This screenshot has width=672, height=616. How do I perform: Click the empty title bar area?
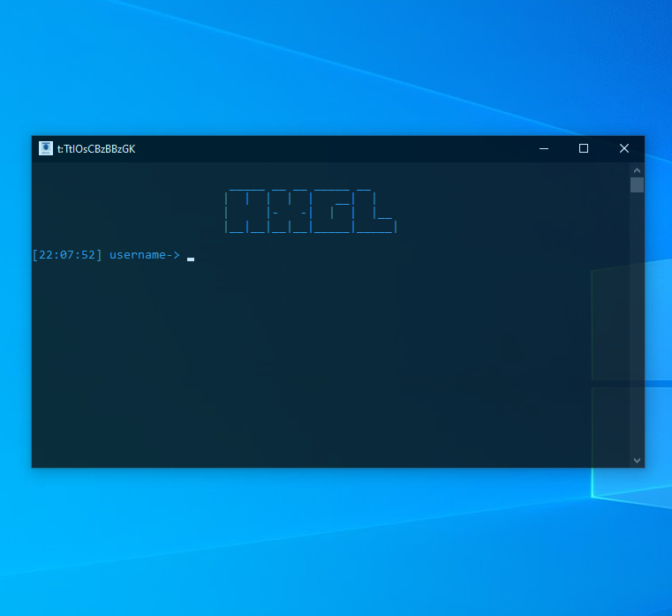336,148
